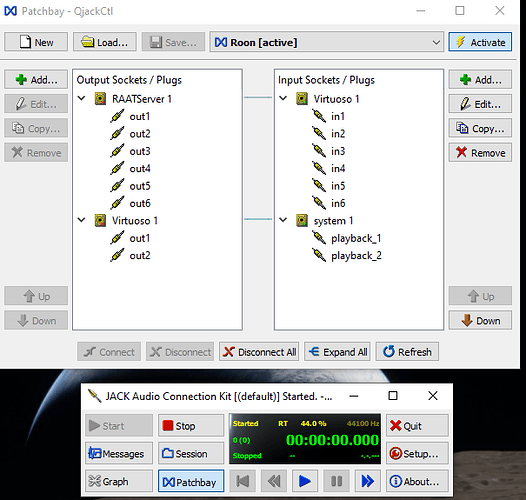Click the 'Input Sockets / Plugs' header
526x500 pixels.
coord(326,80)
